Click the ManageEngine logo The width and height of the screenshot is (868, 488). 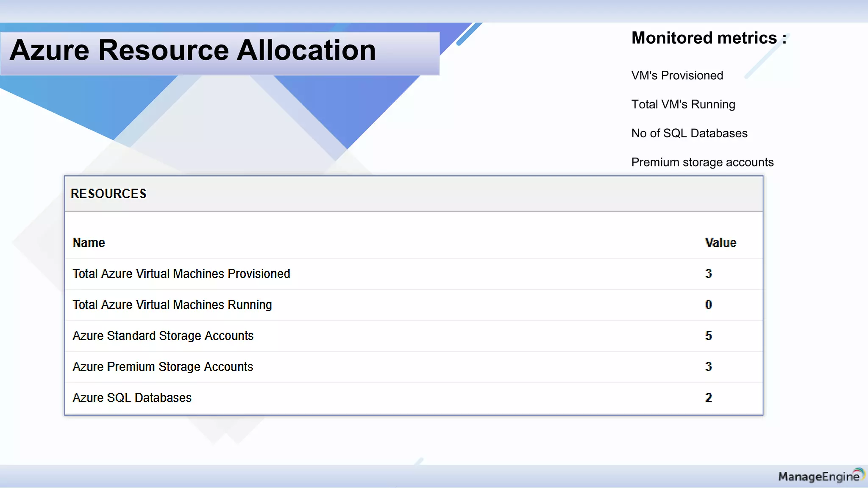tap(821, 476)
